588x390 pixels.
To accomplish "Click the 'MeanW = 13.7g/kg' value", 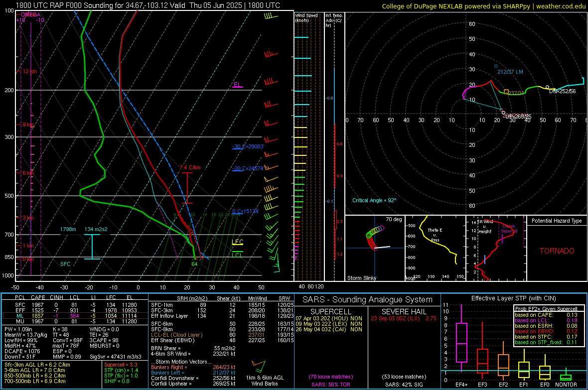I will 26,335.
